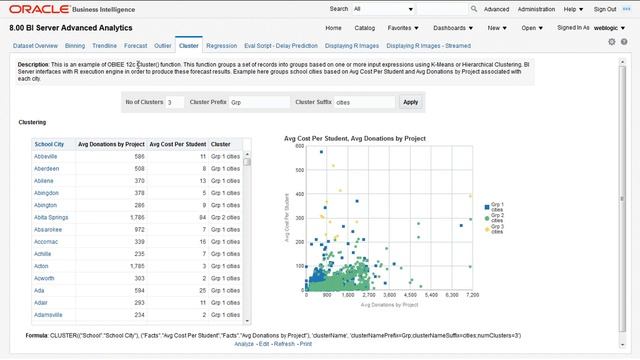Open Eval Script - Delay Prediction tab
This screenshot has width=640, height=360.
coord(281,46)
